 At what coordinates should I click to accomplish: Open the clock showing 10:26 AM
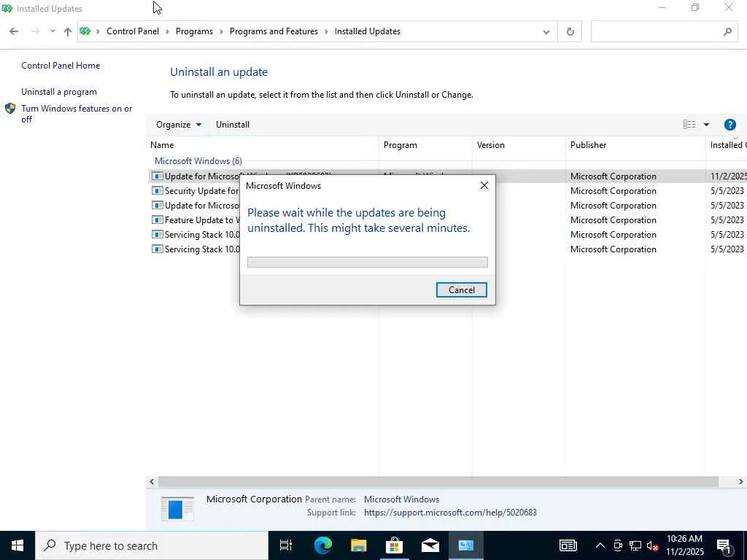point(684,545)
